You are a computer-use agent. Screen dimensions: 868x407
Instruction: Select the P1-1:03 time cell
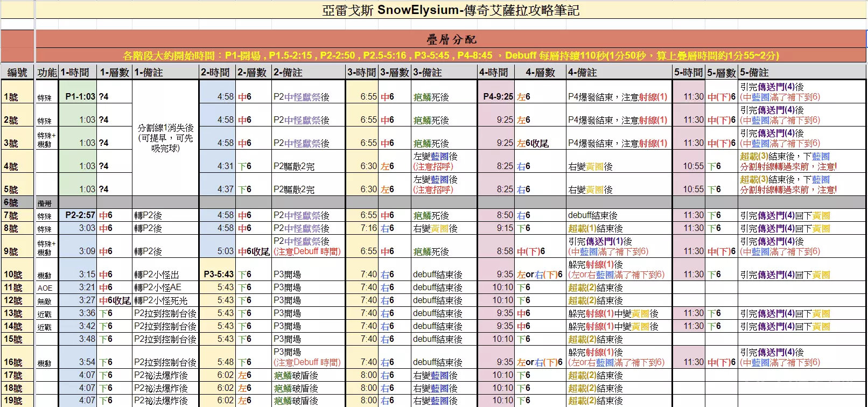click(x=79, y=97)
